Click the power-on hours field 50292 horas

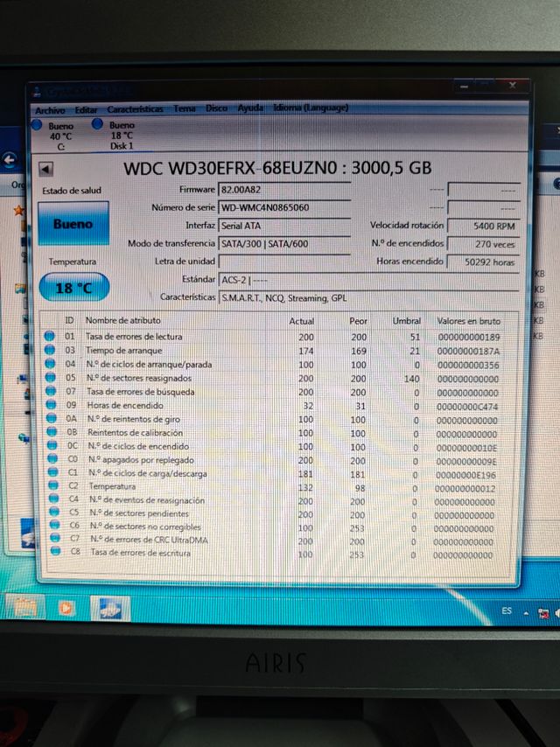tap(483, 262)
